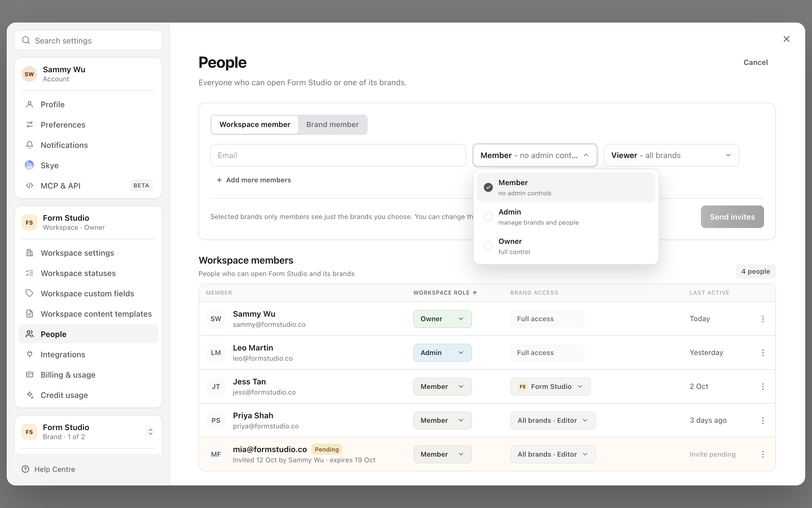Open Sammy Wu Account section
The image size is (812, 508).
(88, 74)
